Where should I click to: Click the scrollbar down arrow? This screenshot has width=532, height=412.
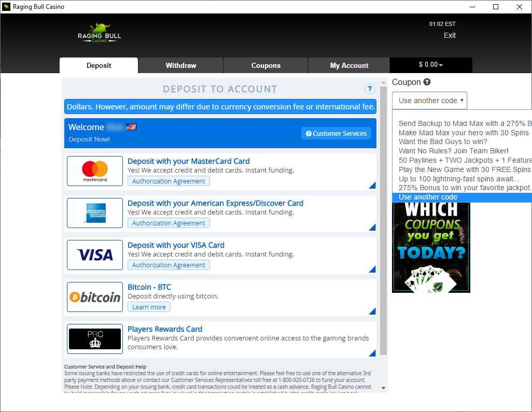pyautogui.click(x=383, y=388)
